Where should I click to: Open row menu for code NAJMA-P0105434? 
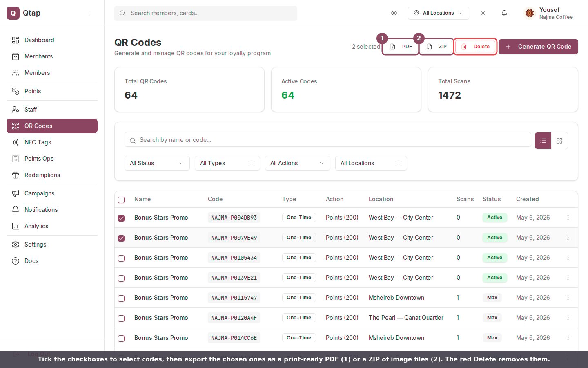568,258
